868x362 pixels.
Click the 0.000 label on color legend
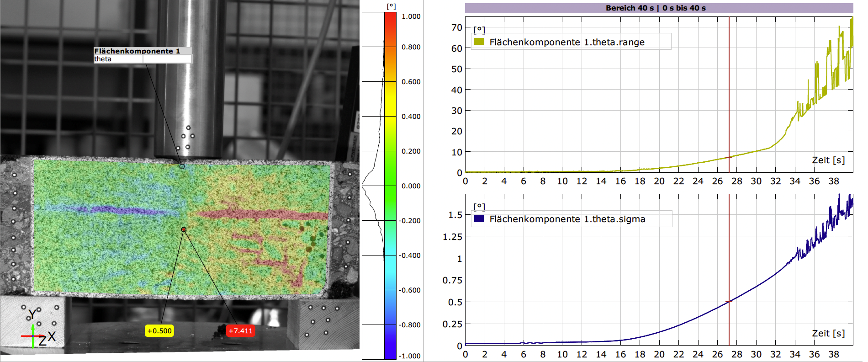coord(411,186)
